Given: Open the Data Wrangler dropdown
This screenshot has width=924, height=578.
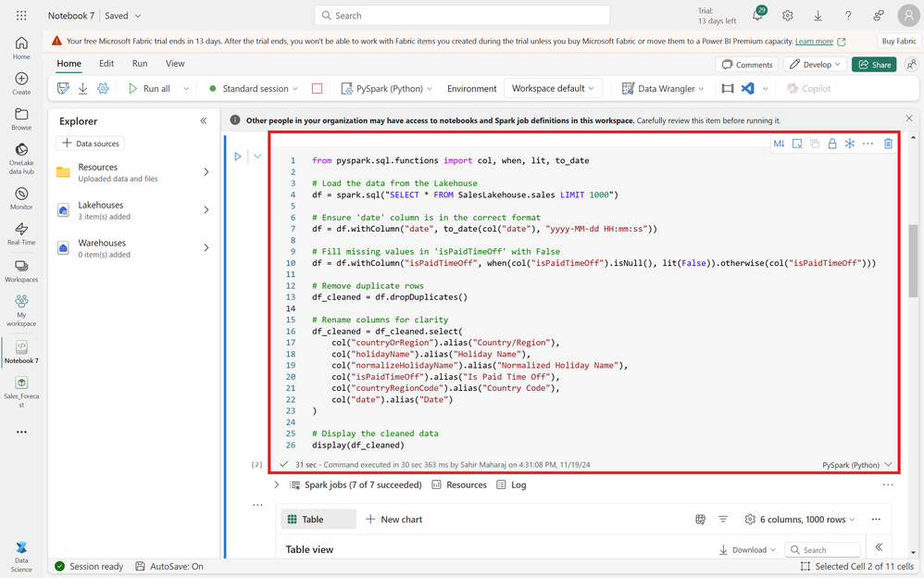Looking at the screenshot, I should click(x=663, y=89).
